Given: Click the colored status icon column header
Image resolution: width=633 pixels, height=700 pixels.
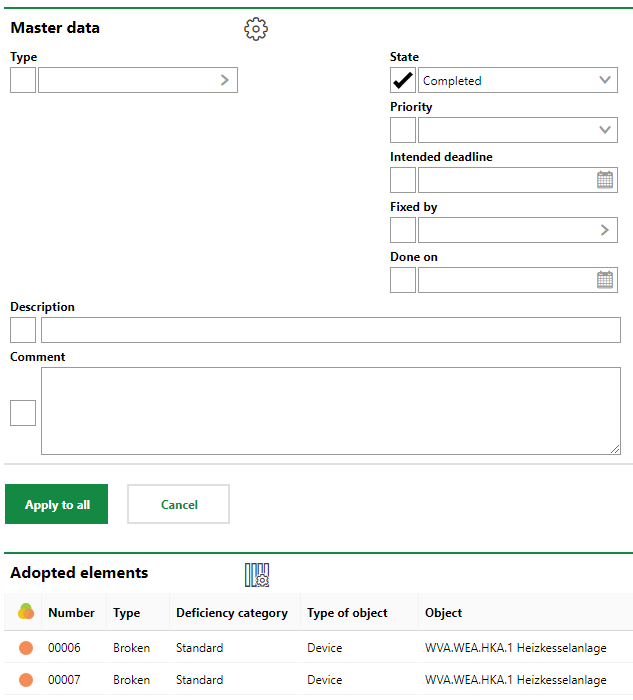Looking at the screenshot, I should click(x=26, y=612).
